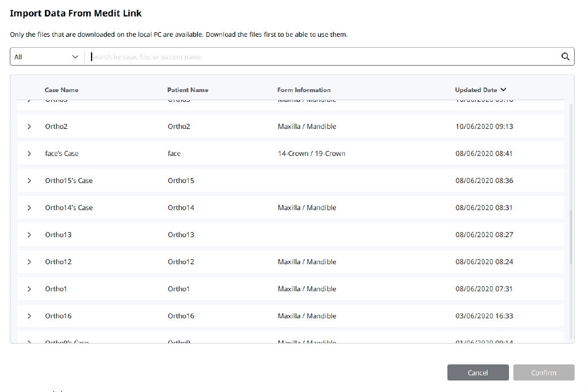
Task: Click date 08/06/2020 08:41
Action: click(x=484, y=154)
